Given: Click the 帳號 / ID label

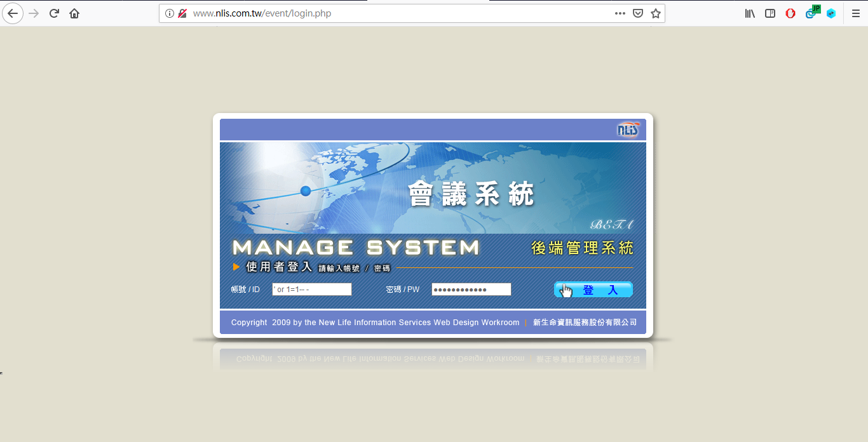Looking at the screenshot, I should (x=245, y=290).
